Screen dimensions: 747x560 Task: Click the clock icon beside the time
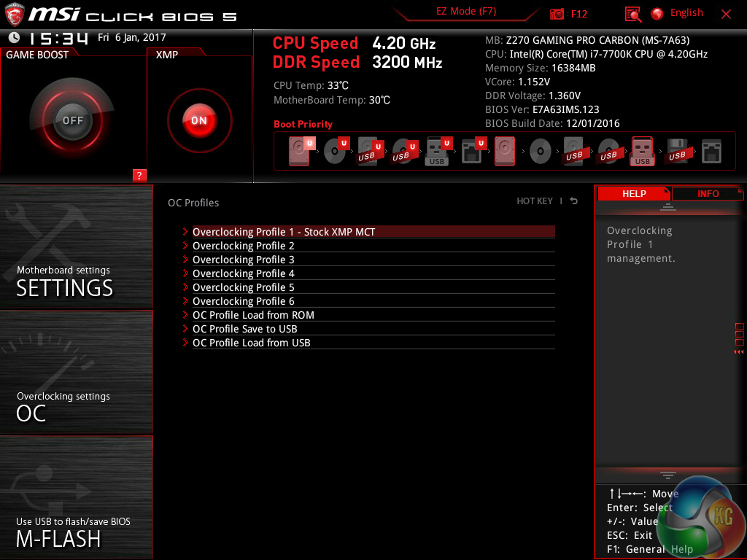point(14,37)
